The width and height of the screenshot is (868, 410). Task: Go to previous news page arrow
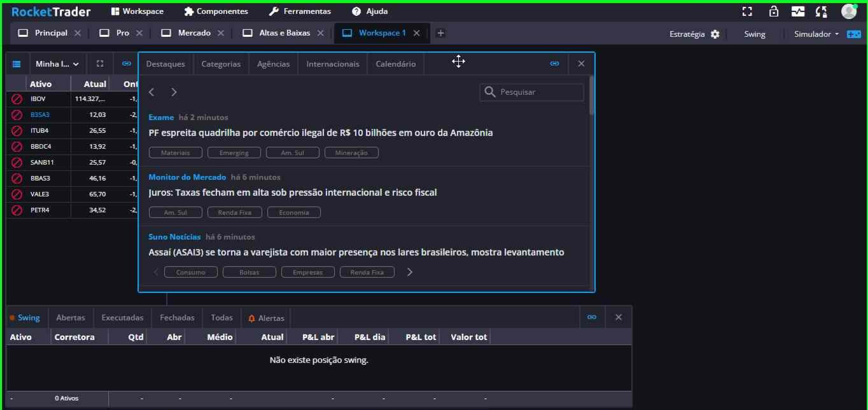pos(151,92)
